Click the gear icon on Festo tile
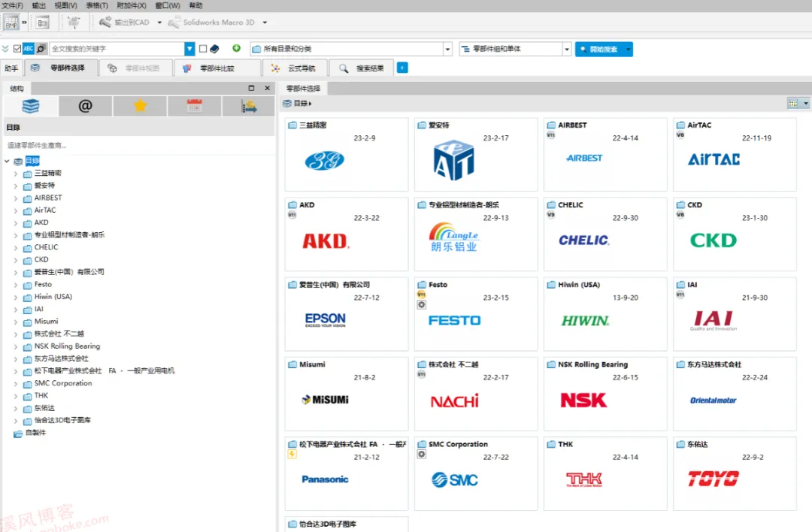Image resolution: width=812 pixels, height=532 pixels. point(422,305)
